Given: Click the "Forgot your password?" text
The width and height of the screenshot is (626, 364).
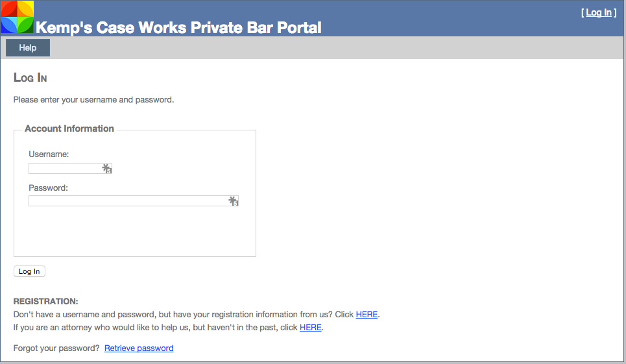Looking at the screenshot, I should click(x=56, y=348).
